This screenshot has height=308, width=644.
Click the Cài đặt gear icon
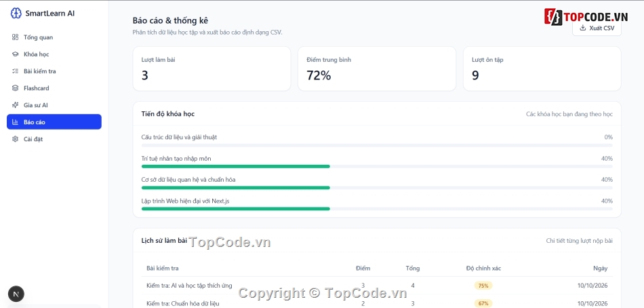[15, 139]
